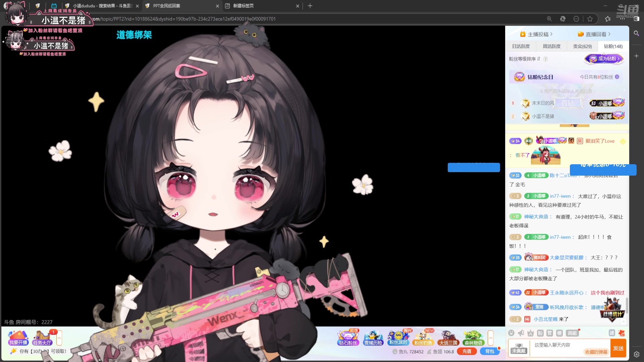Switch to the 周活跃度 tab
The height and width of the screenshot is (362, 644).
pyautogui.click(x=552, y=46)
